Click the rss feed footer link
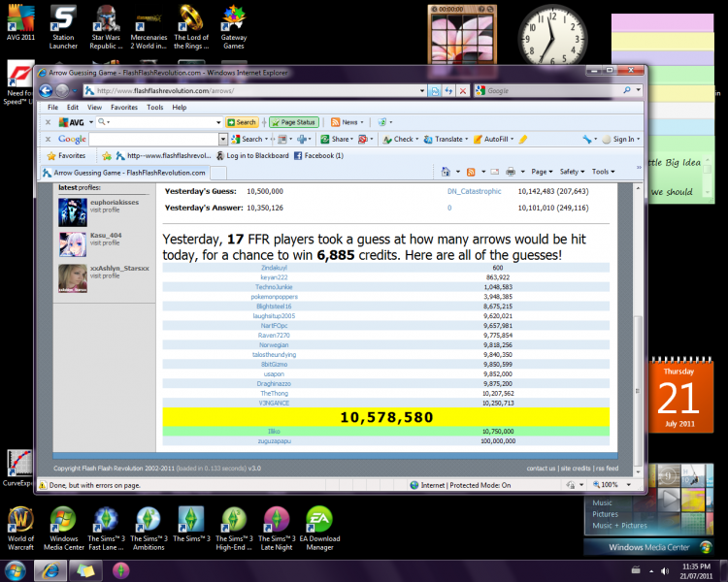 pyautogui.click(x=607, y=469)
